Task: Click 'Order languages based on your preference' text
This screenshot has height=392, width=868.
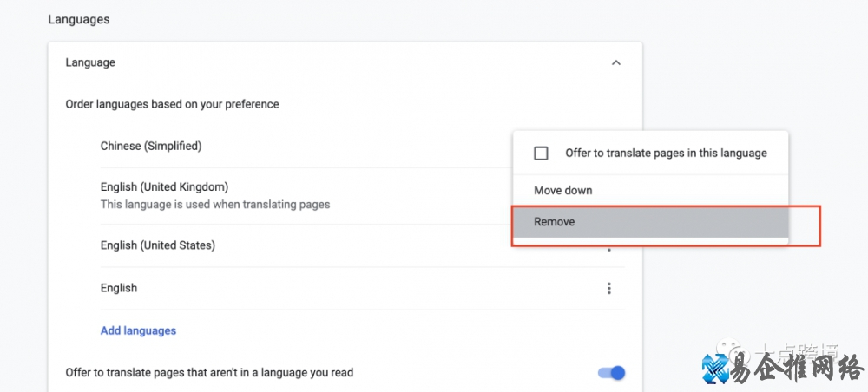Action: coord(173,104)
